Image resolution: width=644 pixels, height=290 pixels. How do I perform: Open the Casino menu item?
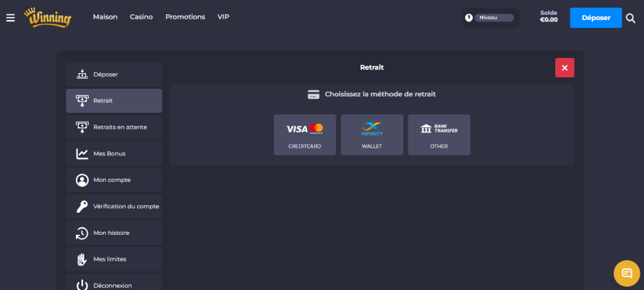point(141,17)
